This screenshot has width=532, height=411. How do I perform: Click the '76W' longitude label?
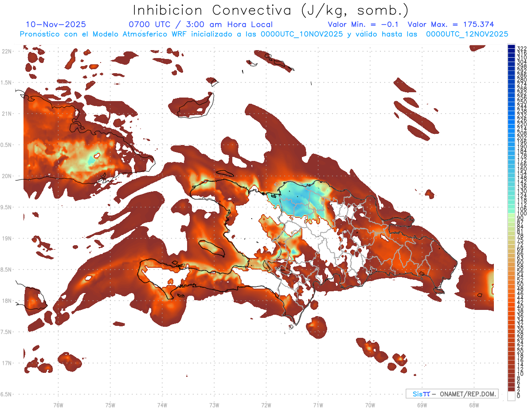pyautogui.click(x=58, y=405)
